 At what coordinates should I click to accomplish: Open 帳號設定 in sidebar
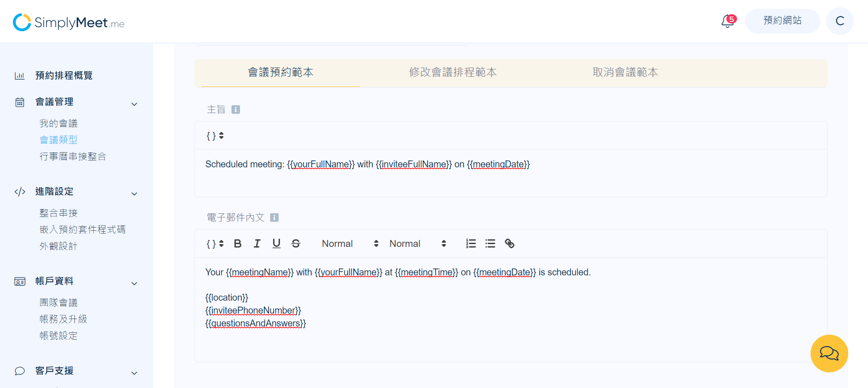click(x=58, y=336)
